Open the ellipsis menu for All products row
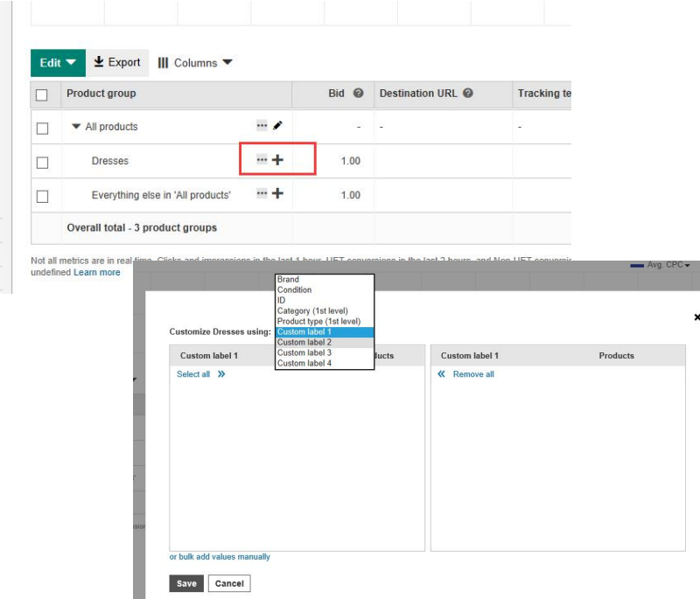Viewport: 700px width, 599px height. pos(262,126)
